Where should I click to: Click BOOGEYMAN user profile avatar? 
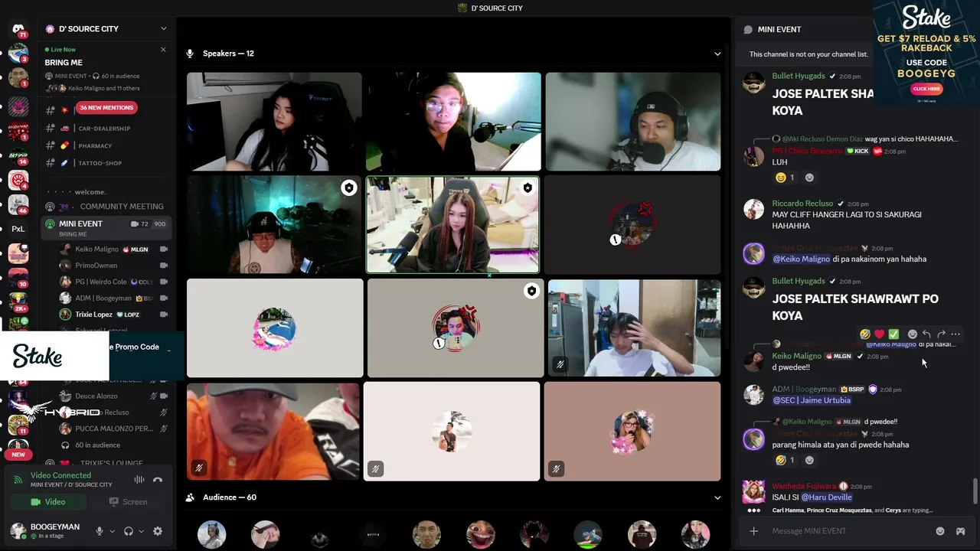point(18,530)
